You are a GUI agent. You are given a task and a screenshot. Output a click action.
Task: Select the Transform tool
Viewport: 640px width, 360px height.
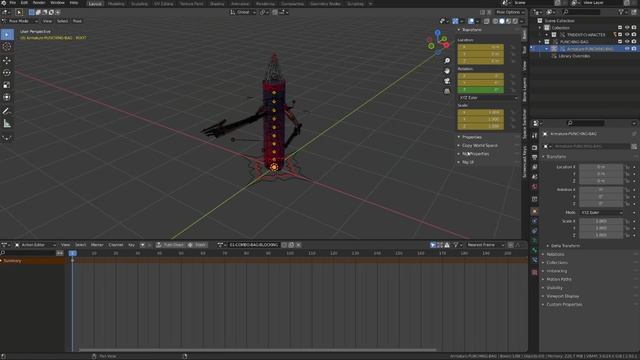7,97
